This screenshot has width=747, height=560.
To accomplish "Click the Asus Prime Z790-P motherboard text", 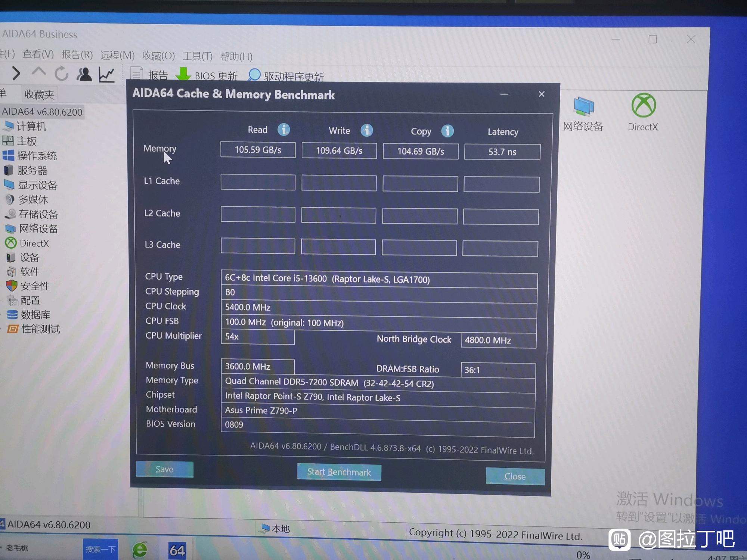I will pyautogui.click(x=261, y=410).
